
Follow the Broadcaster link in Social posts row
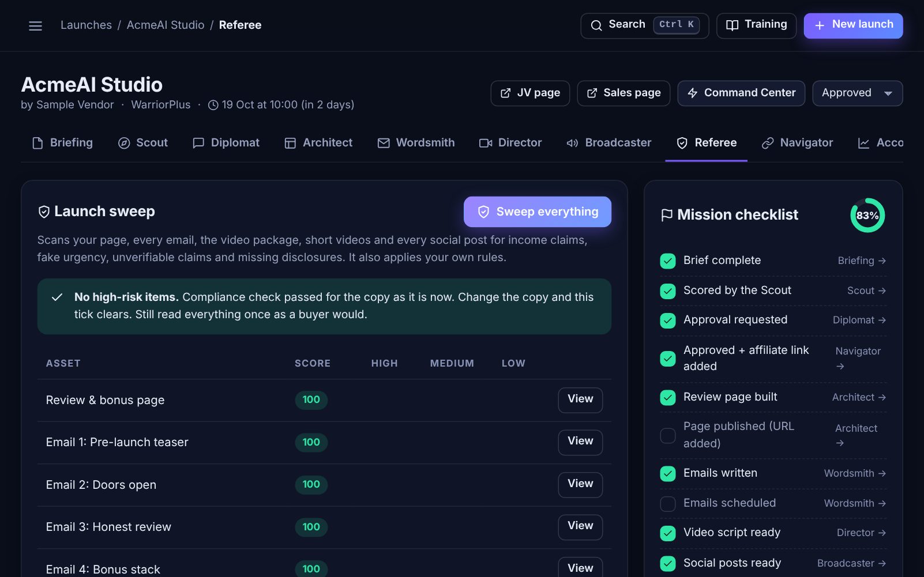tap(851, 564)
